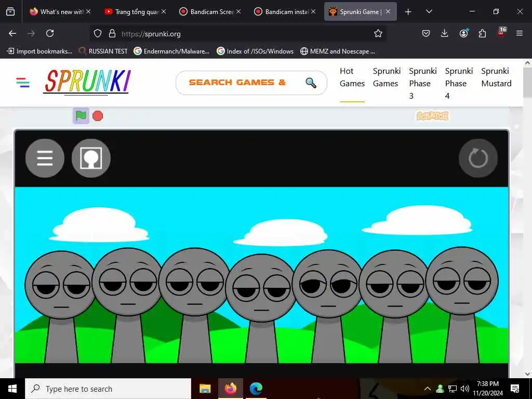Open Sprunki Games nav item
Viewport: 532px width, 399px height.
pos(387,77)
